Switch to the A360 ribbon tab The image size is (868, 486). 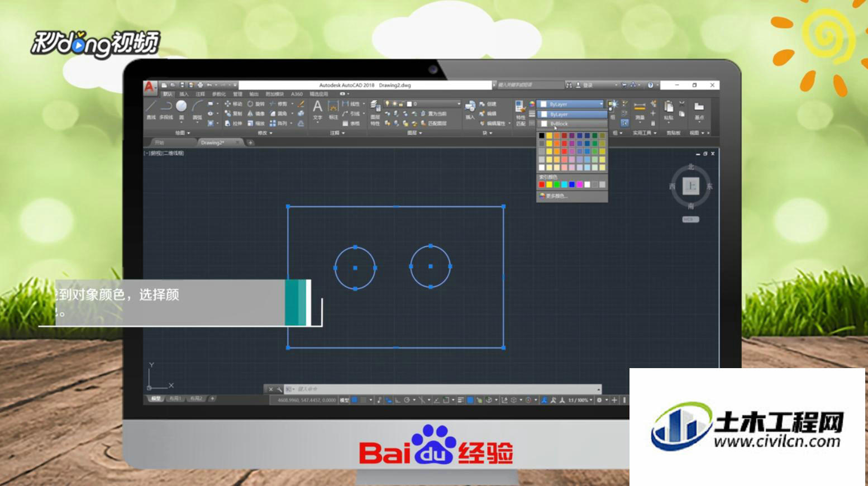click(x=297, y=94)
